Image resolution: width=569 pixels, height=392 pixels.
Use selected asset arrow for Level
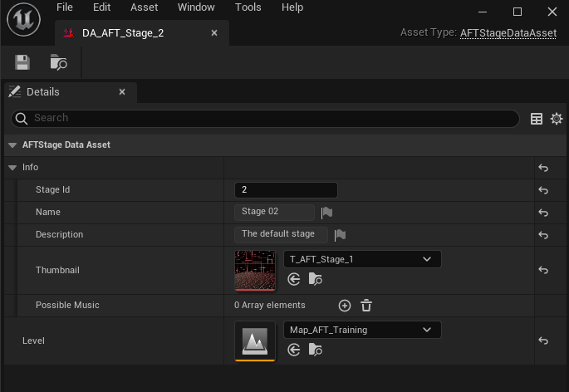point(294,350)
